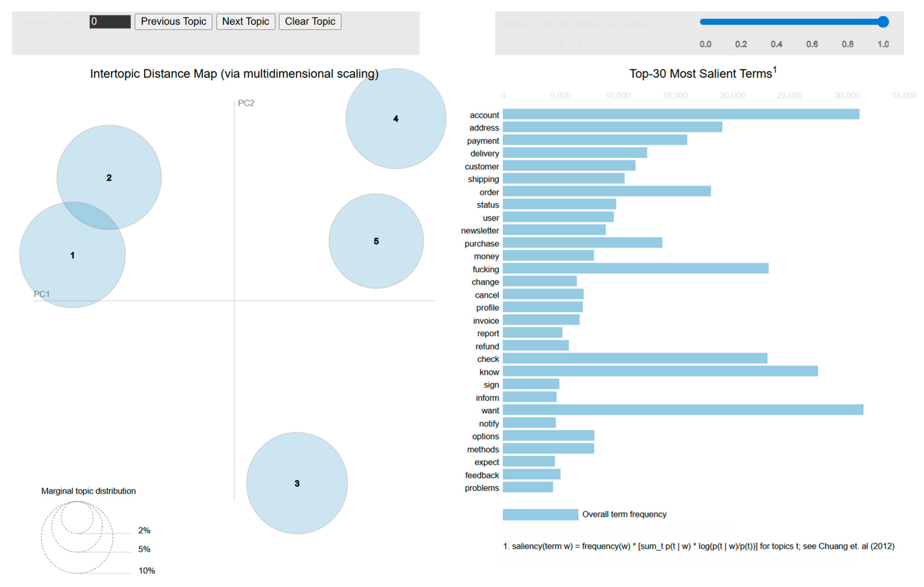Image resolution: width=924 pixels, height=587 pixels.
Task: Select topic circle 1 on the map
Action: (72, 255)
